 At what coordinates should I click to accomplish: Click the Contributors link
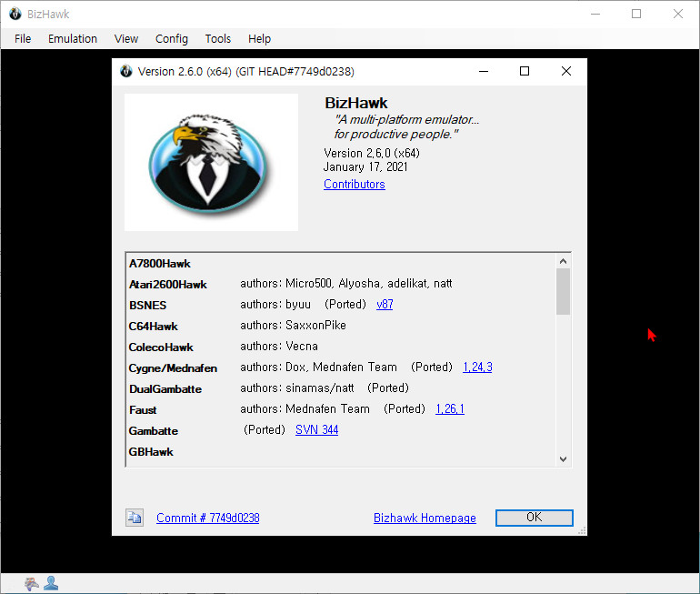[354, 184]
